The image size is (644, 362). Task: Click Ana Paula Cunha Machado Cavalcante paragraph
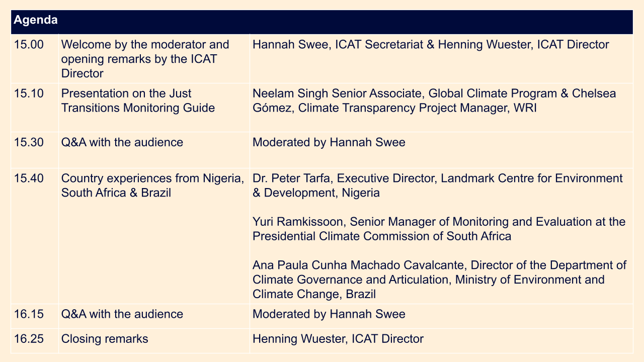[439, 280]
